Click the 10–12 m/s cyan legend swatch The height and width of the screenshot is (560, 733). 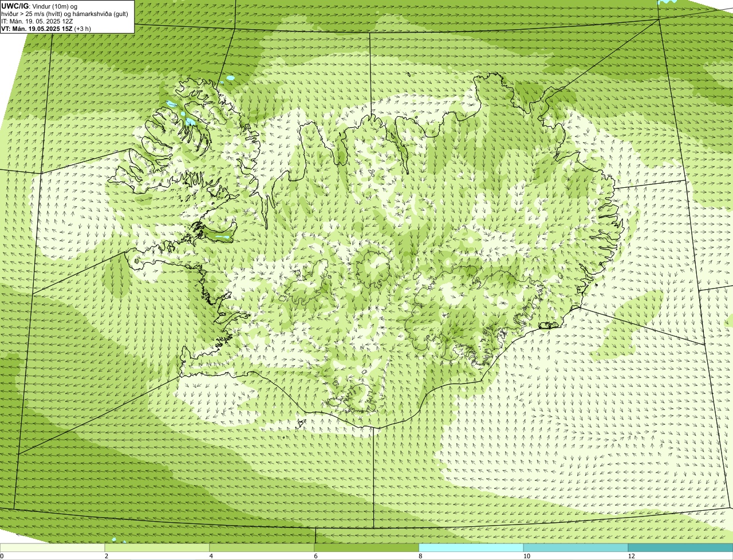coord(576,547)
